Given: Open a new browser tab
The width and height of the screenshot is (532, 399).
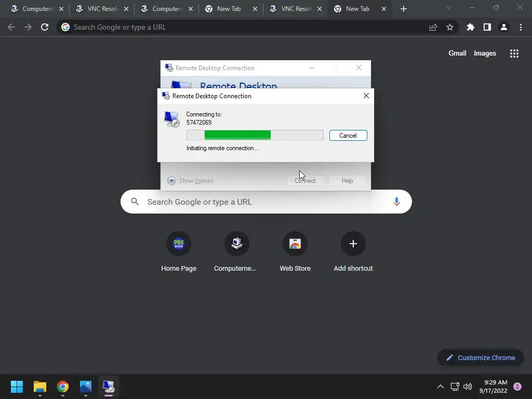Looking at the screenshot, I should [x=403, y=9].
